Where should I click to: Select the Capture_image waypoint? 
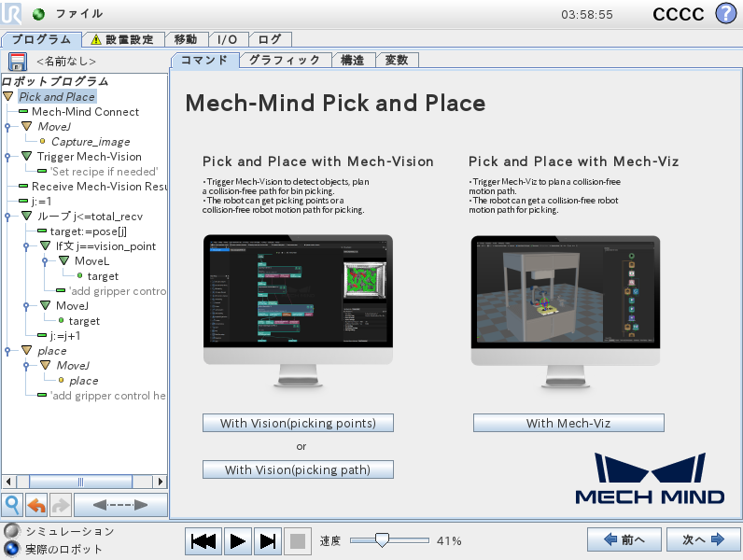coord(91,142)
